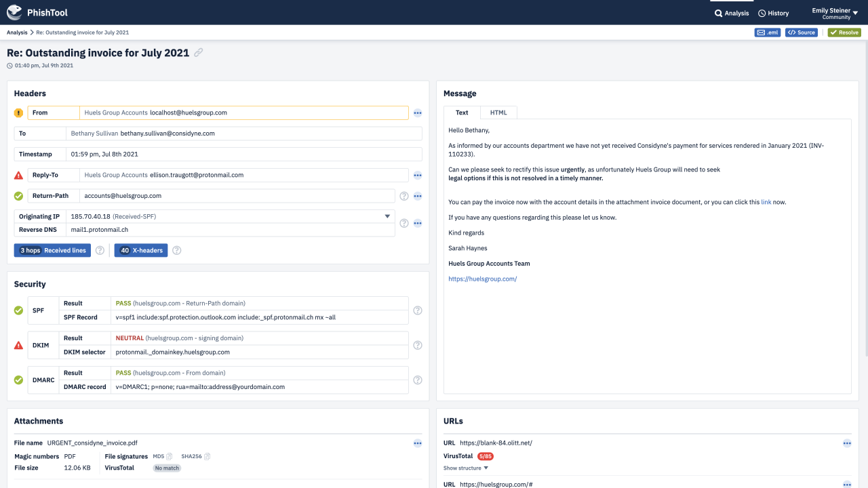The image size is (868, 488).
Task: Click the VirusTotal 'No match' badge
Action: click(167, 468)
